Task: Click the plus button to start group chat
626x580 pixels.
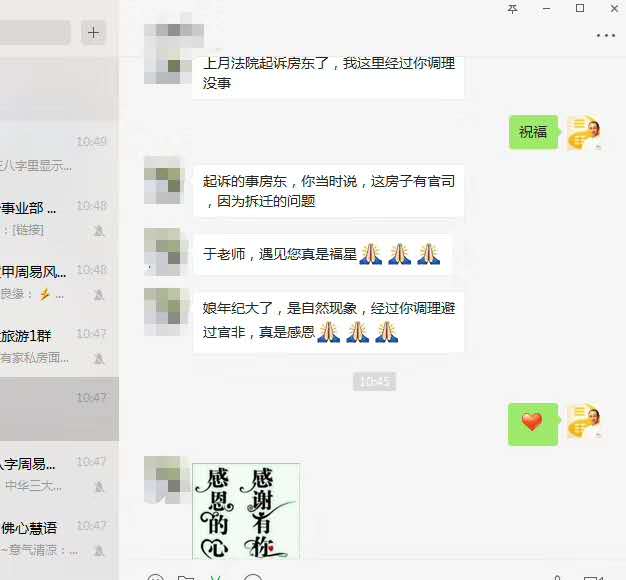Action: (x=93, y=32)
